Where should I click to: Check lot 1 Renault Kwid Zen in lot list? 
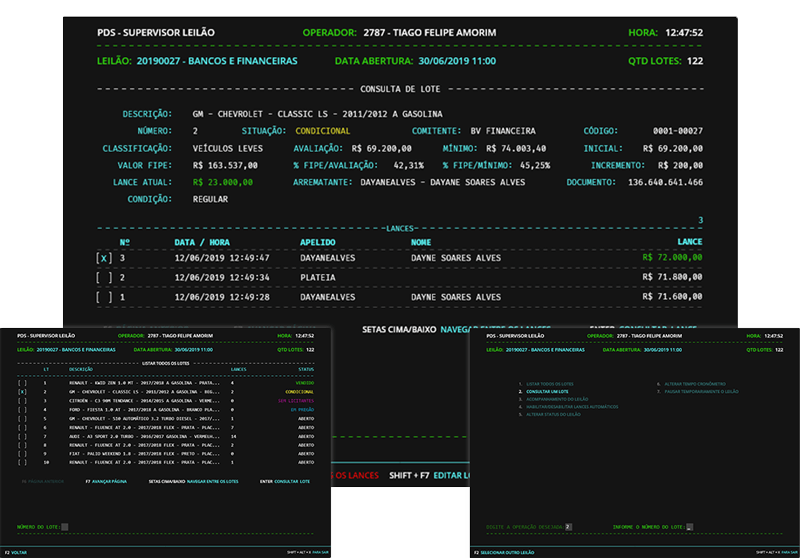pyautogui.click(x=22, y=383)
